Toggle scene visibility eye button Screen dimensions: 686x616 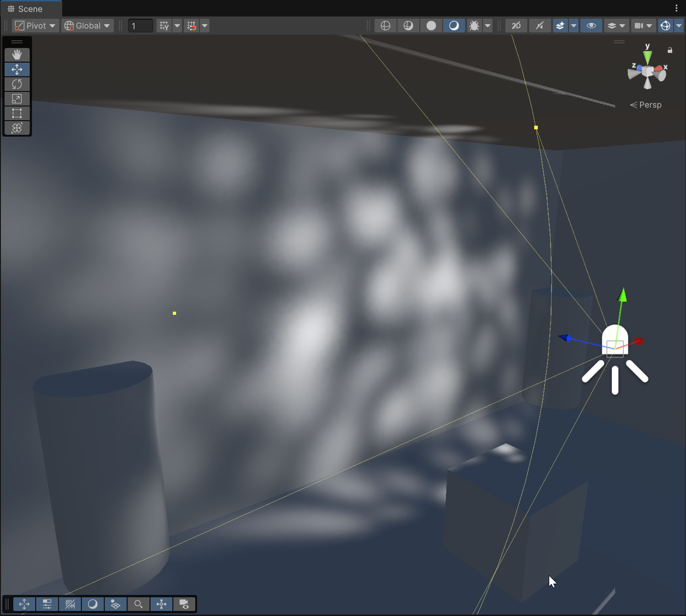pyautogui.click(x=591, y=26)
